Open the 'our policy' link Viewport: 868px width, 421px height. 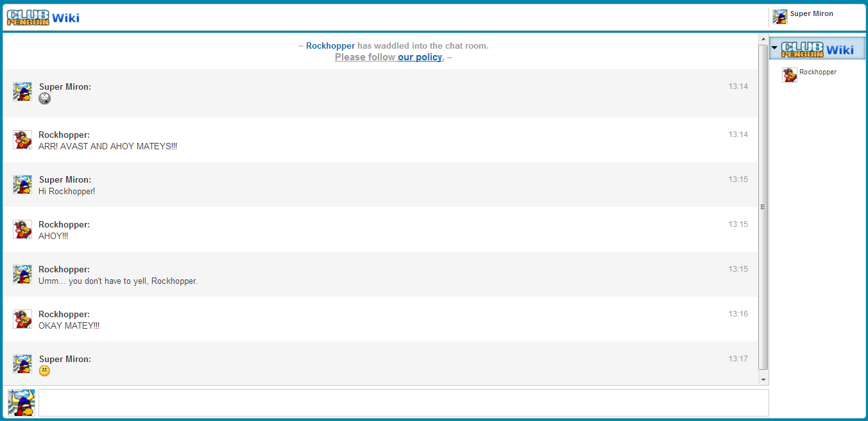(x=420, y=57)
